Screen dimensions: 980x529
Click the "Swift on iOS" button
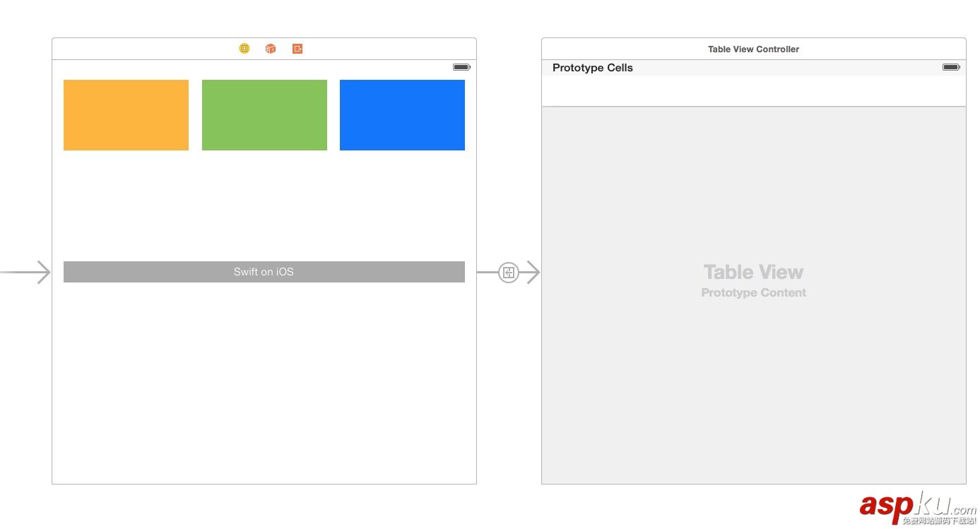point(264,272)
